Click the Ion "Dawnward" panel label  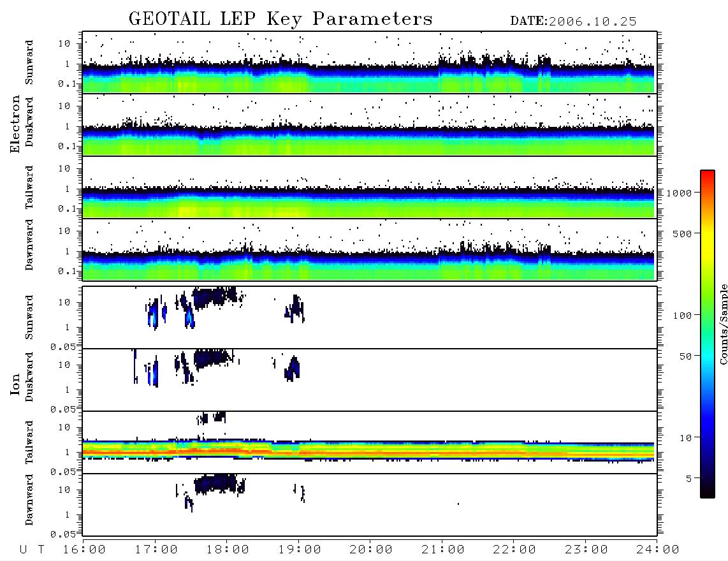[x=29, y=500]
